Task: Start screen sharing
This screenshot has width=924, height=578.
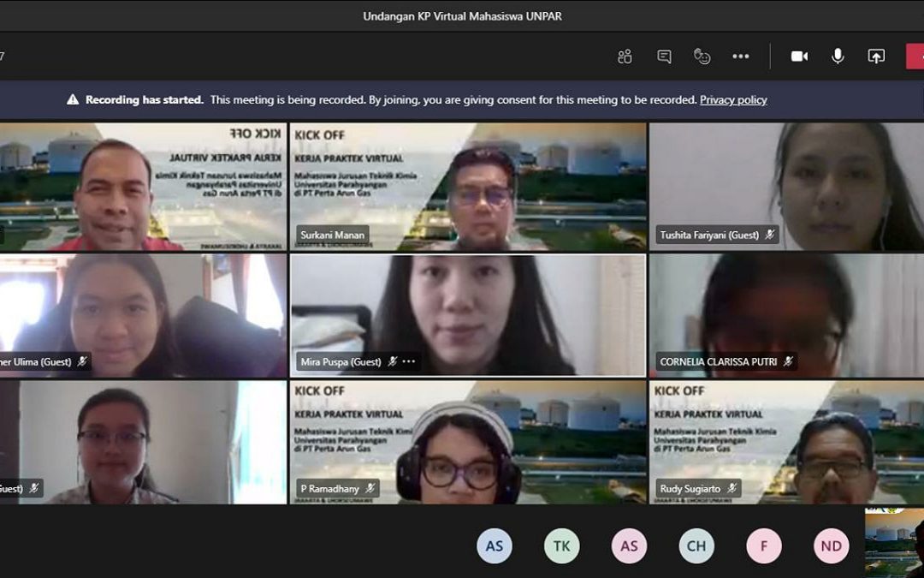Action: pos(877,55)
